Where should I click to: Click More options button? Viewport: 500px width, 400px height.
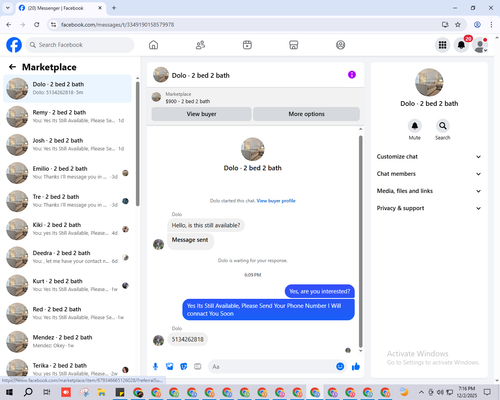(306, 114)
